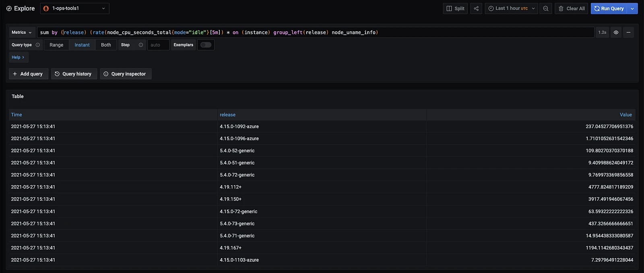644x273 pixels.
Task: Click the Query type info icon
Action: (x=38, y=45)
